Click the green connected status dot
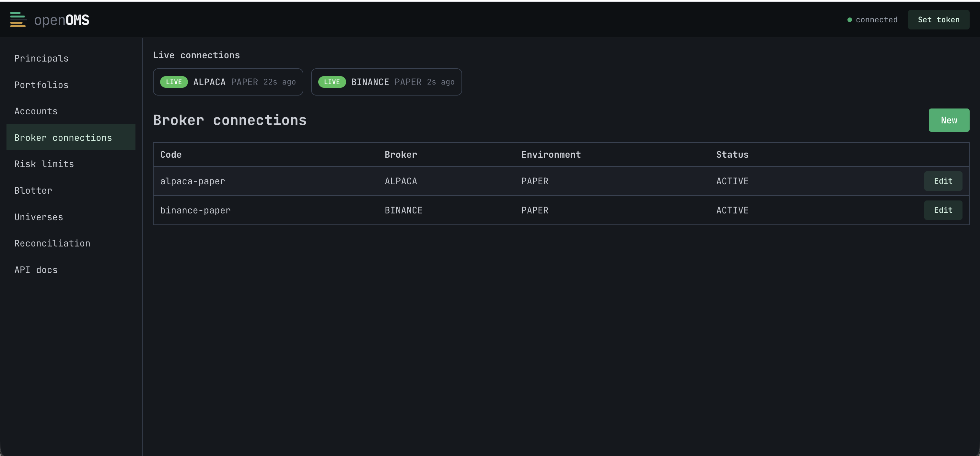The width and height of the screenshot is (980, 456). 849,20
